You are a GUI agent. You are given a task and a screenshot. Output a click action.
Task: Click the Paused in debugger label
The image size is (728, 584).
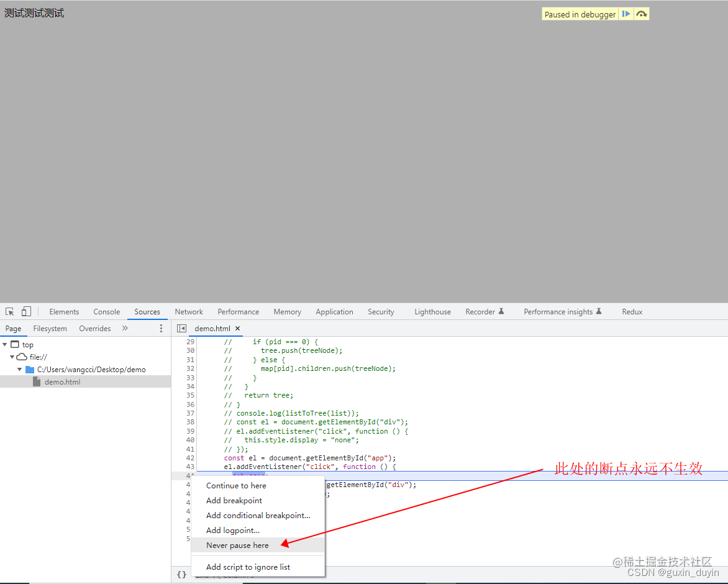[580, 14]
